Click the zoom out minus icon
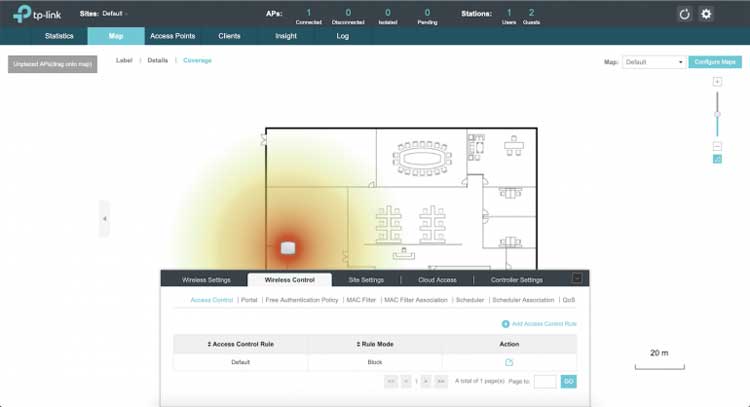 click(717, 146)
